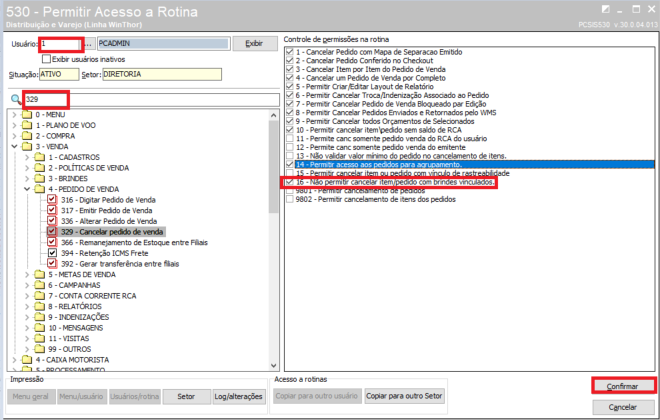
Task: Check permission 9802 - Permitir cancelamento de itens
Action: point(290,199)
